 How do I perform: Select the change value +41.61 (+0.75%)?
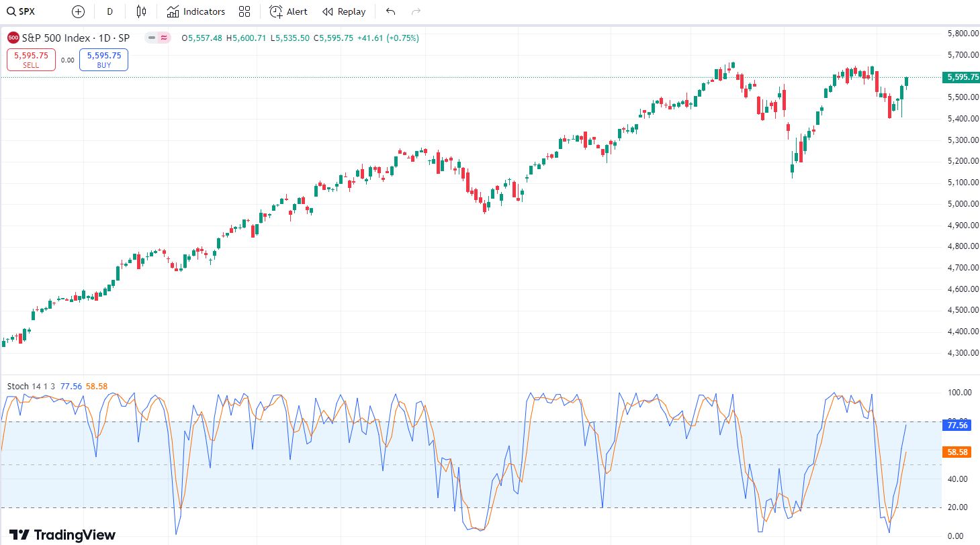coord(388,38)
